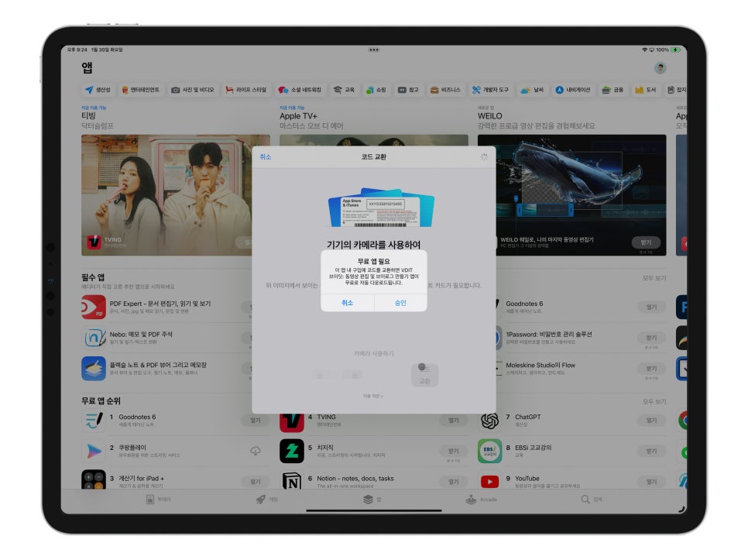Tap 받기 next to Moleskine Studio Flow
The image size is (748, 560).
point(652,368)
